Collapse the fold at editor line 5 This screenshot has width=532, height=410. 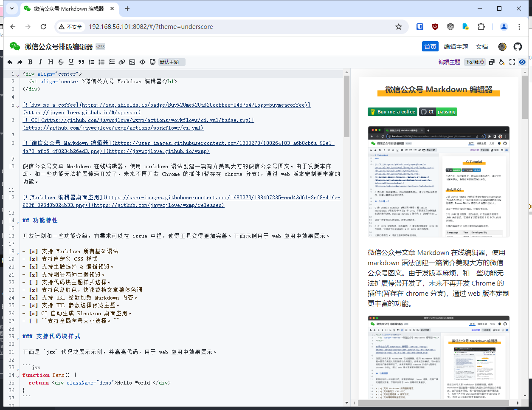[x=18, y=106]
